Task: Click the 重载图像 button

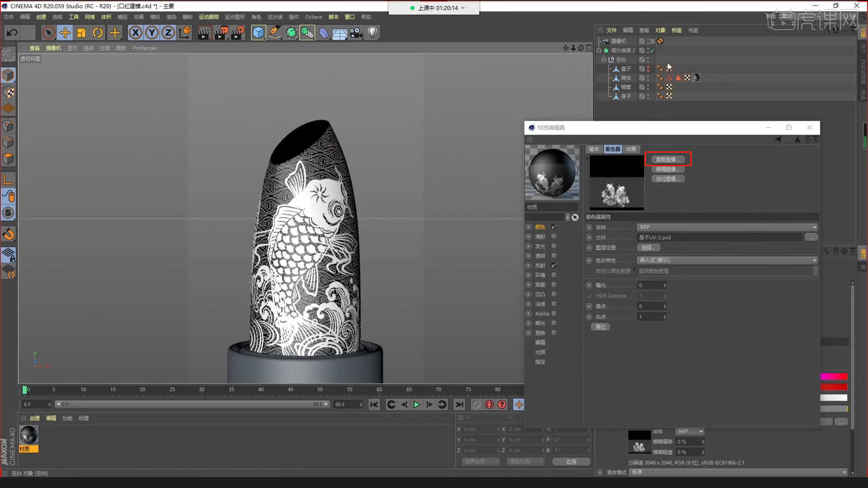Action: click(x=668, y=160)
